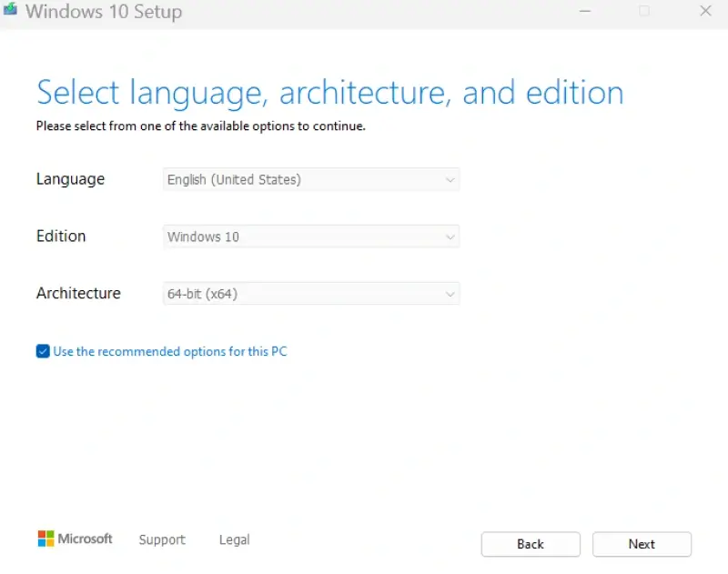Select the 'English (United States)' language field
Image resolution: width=728 pixels, height=574 pixels.
(273, 179)
